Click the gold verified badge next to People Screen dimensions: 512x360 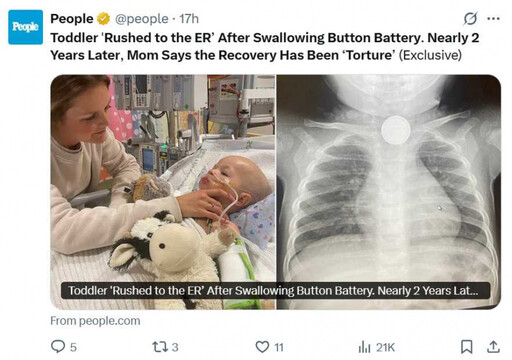point(103,19)
